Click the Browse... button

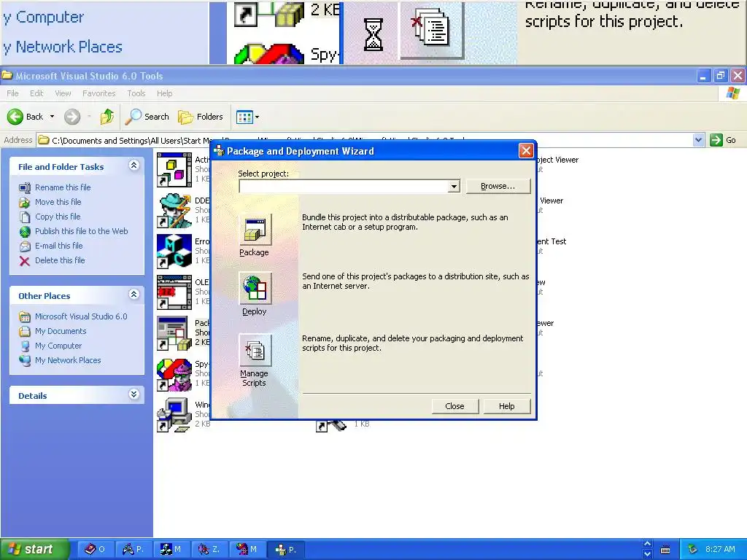(498, 186)
